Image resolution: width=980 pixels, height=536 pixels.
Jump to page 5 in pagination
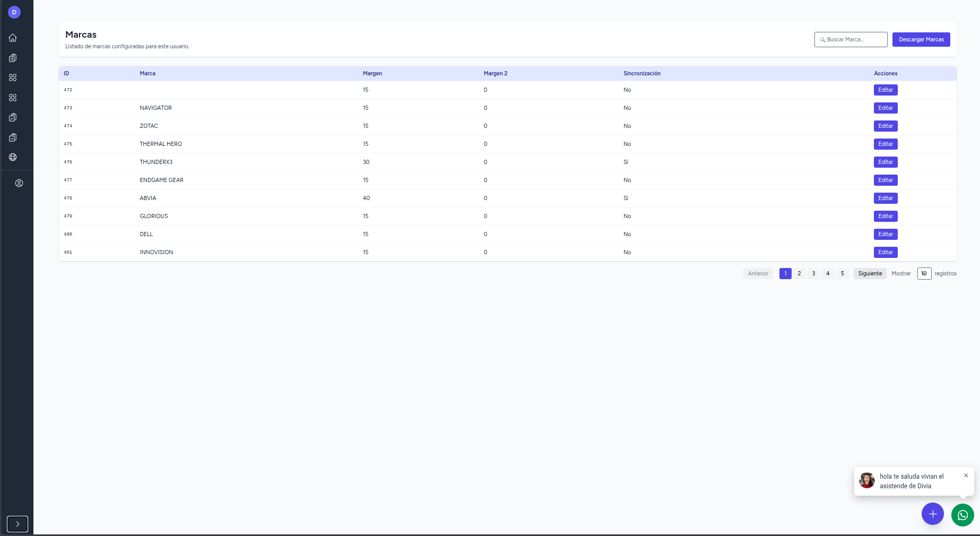[x=842, y=273]
